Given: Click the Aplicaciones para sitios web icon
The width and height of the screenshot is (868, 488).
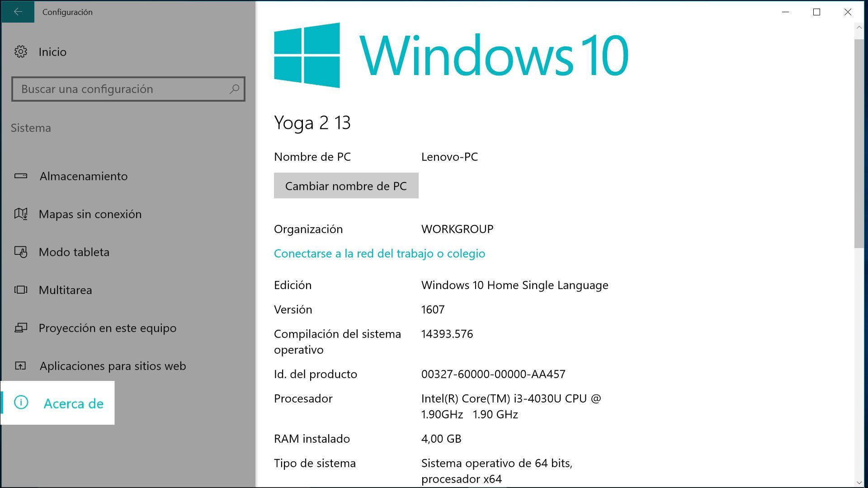Looking at the screenshot, I should click(21, 366).
